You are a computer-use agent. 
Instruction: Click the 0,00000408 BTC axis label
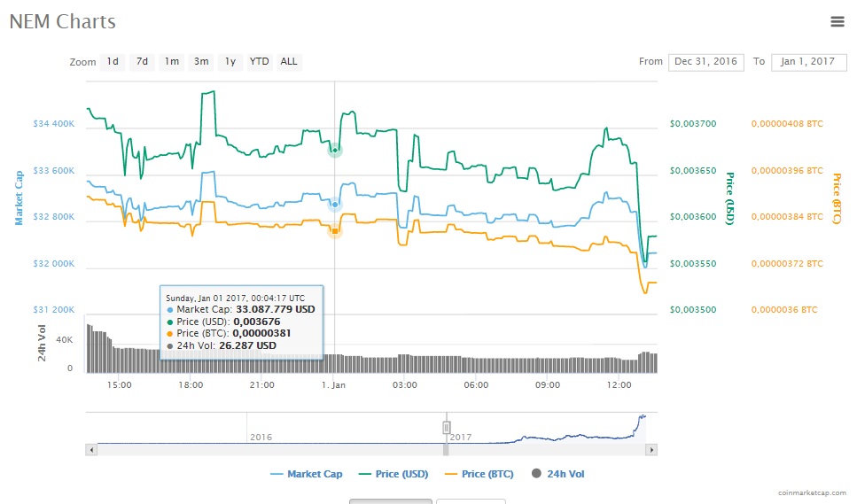tap(787, 123)
